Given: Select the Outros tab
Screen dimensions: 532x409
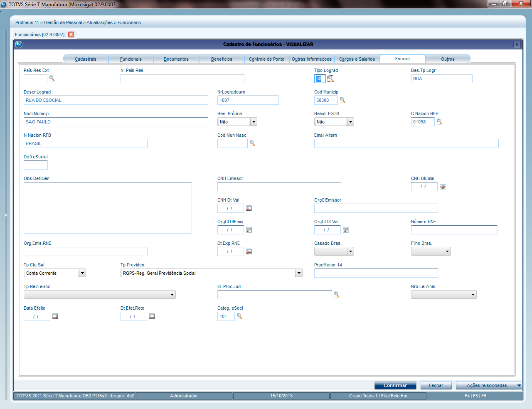Looking at the screenshot, I should point(448,59).
